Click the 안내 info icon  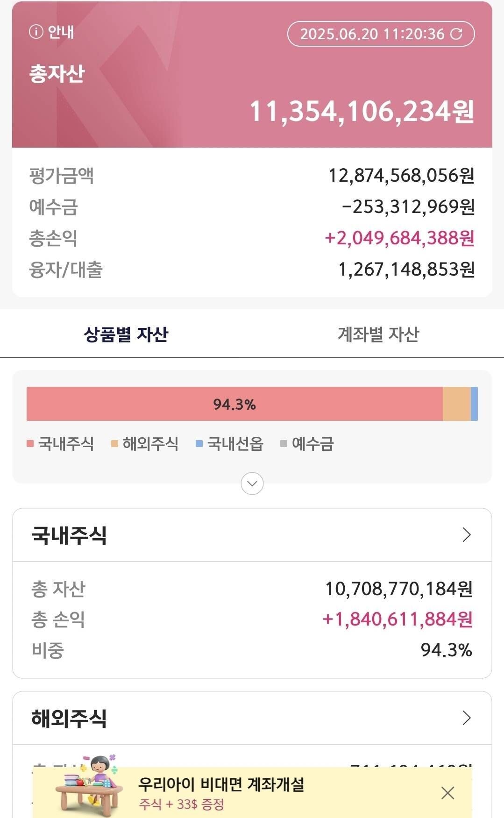(x=35, y=33)
